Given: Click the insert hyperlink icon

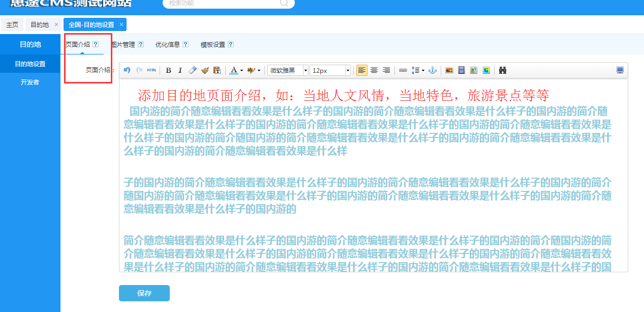Looking at the screenshot, I should click(x=403, y=70).
